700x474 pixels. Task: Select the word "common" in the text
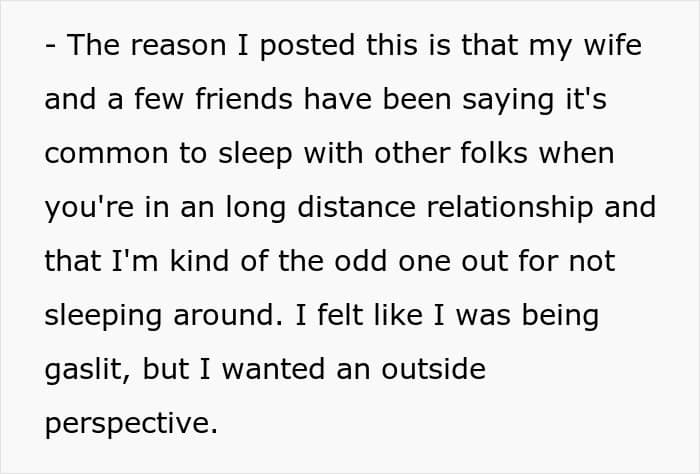(x=106, y=154)
